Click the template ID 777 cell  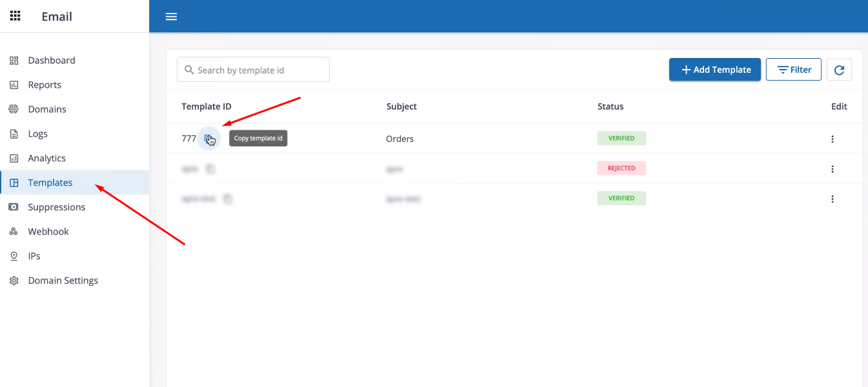(x=188, y=139)
